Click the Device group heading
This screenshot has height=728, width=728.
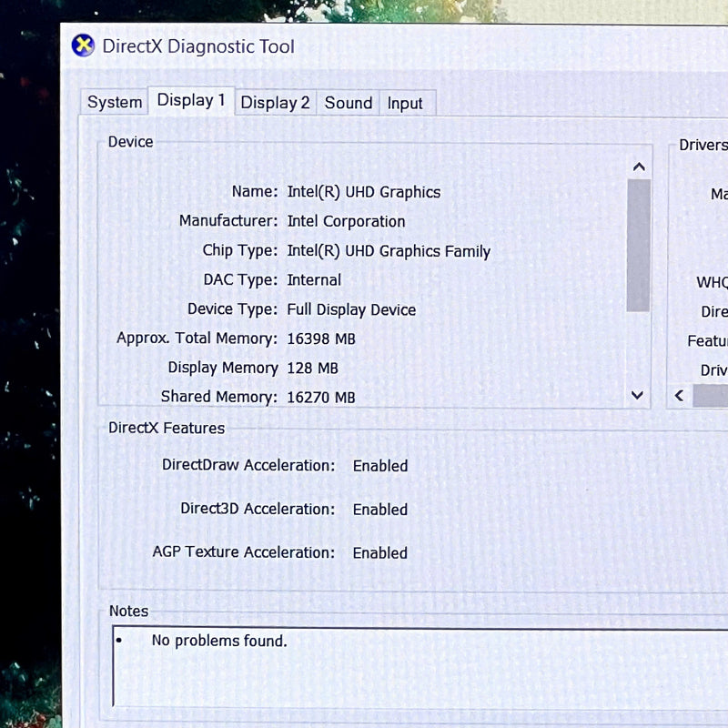[x=130, y=142]
